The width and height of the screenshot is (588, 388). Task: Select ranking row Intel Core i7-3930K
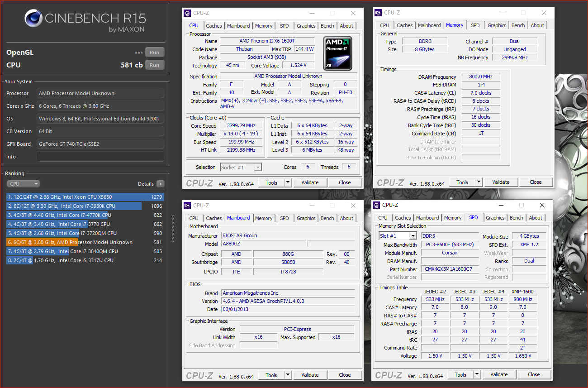85,206
